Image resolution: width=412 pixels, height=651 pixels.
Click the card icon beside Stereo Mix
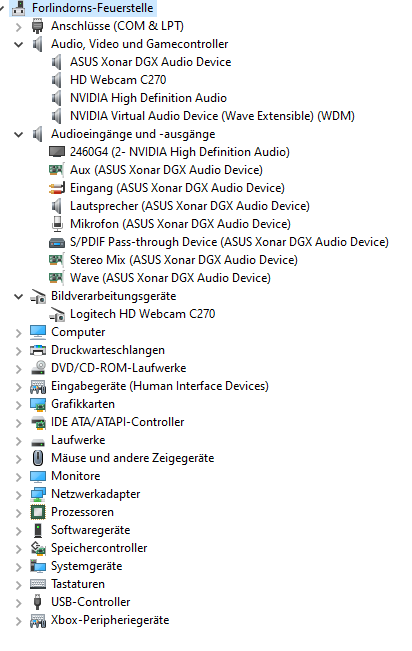coord(56,260)
